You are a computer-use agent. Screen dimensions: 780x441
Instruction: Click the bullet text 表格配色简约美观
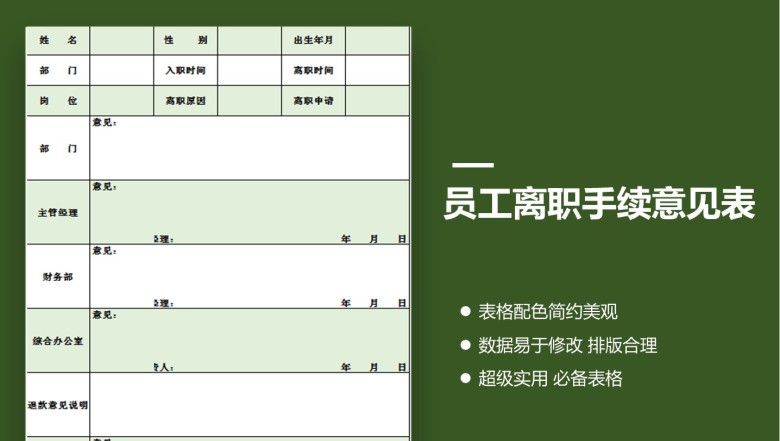548,312
